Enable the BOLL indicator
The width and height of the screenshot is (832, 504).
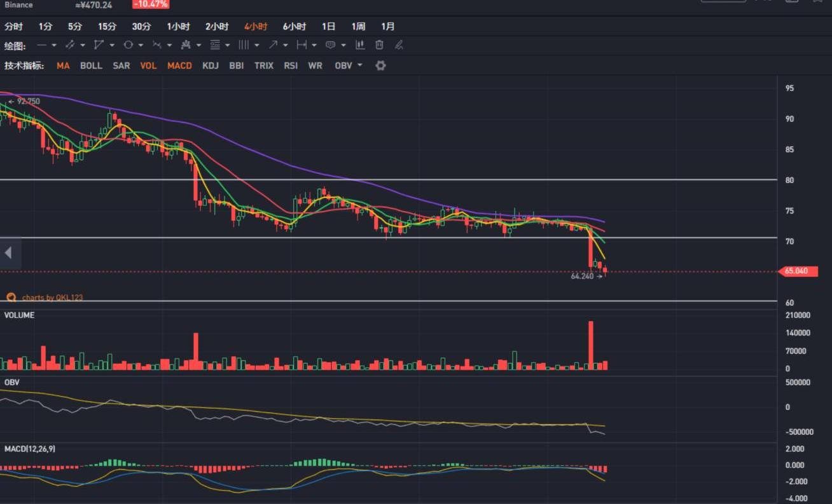[91, 65]
